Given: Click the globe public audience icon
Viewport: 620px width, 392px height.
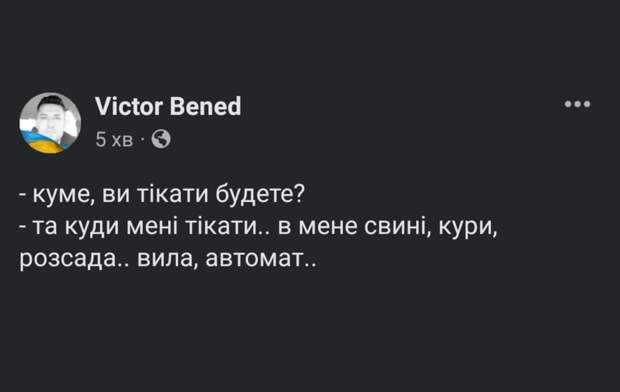Looking at the screenshot, I should tap(161, 139).
